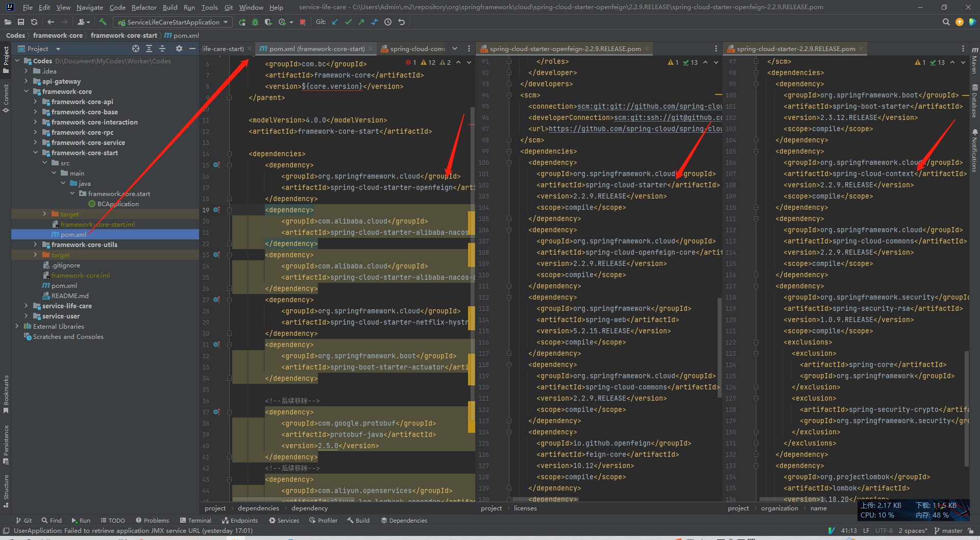The image size is (980, 540).
Task: Expand External Libraries node
Action: tap(17, 326)
